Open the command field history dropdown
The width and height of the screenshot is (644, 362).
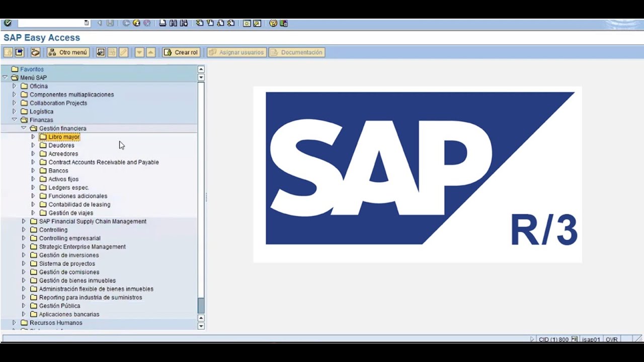pos(87,23)
